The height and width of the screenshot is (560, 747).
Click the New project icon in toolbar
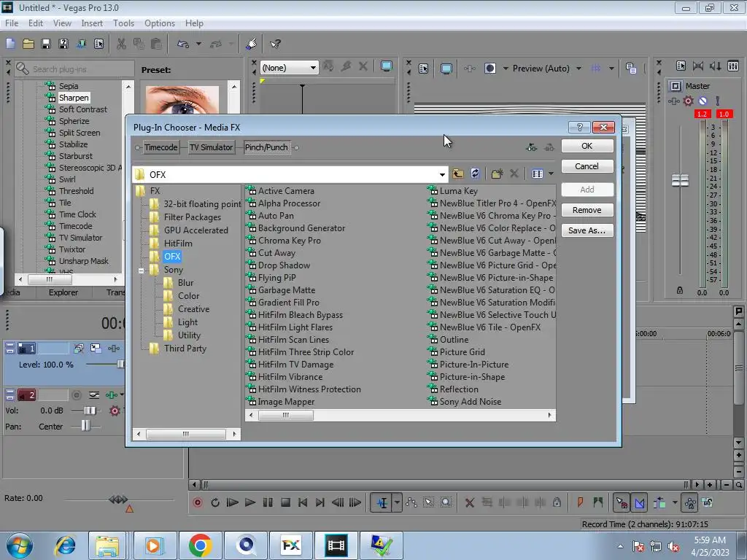tap(10, 44)
